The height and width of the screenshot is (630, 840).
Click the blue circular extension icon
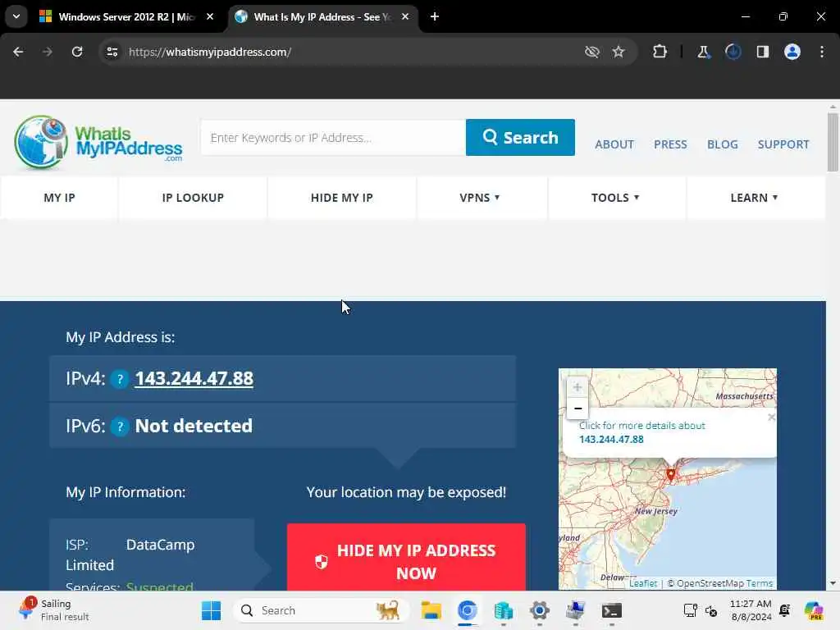[x=733, y=52]
